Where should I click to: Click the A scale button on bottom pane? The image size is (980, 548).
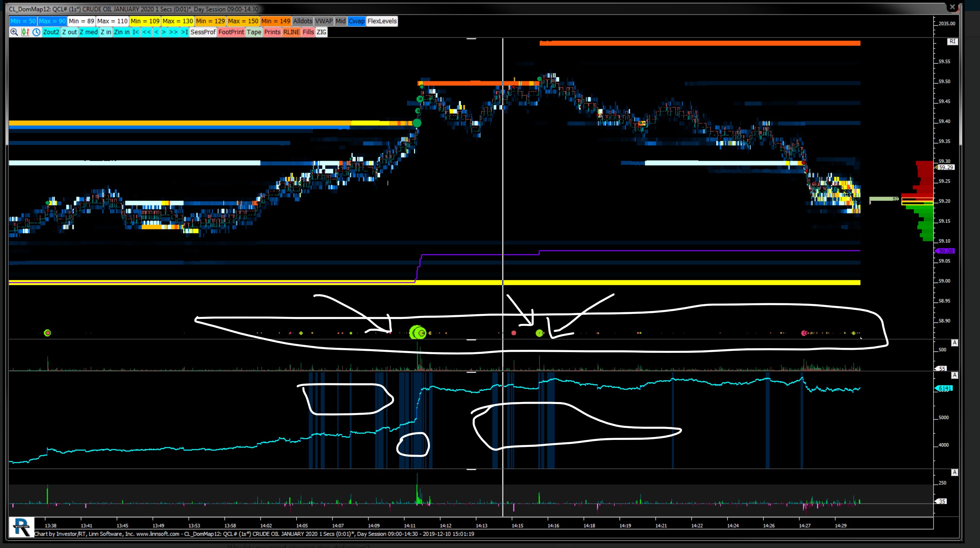[954, 472]
